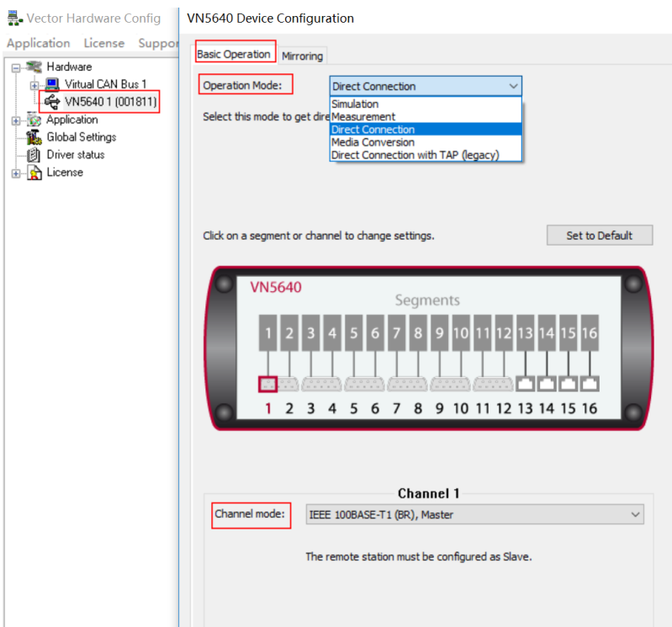Click the Vector Hardware Config app icon
The height and width of the screenshot is (627, 672).
15,19
